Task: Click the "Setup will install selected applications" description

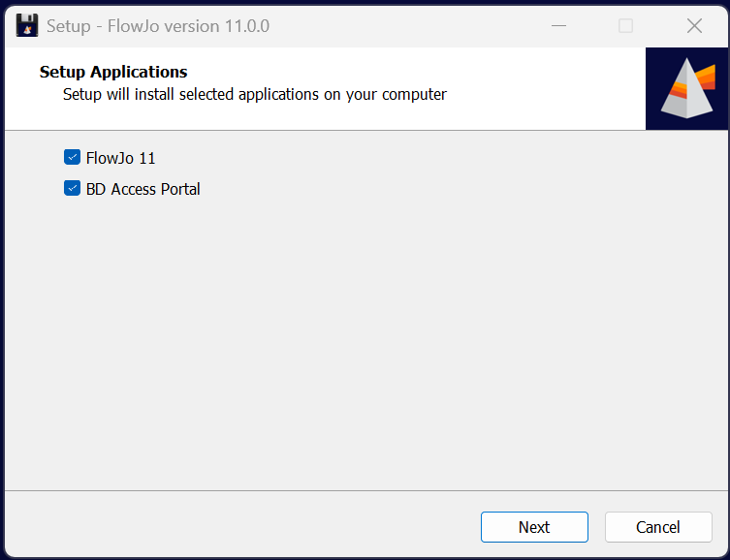Action: (255, 95)
